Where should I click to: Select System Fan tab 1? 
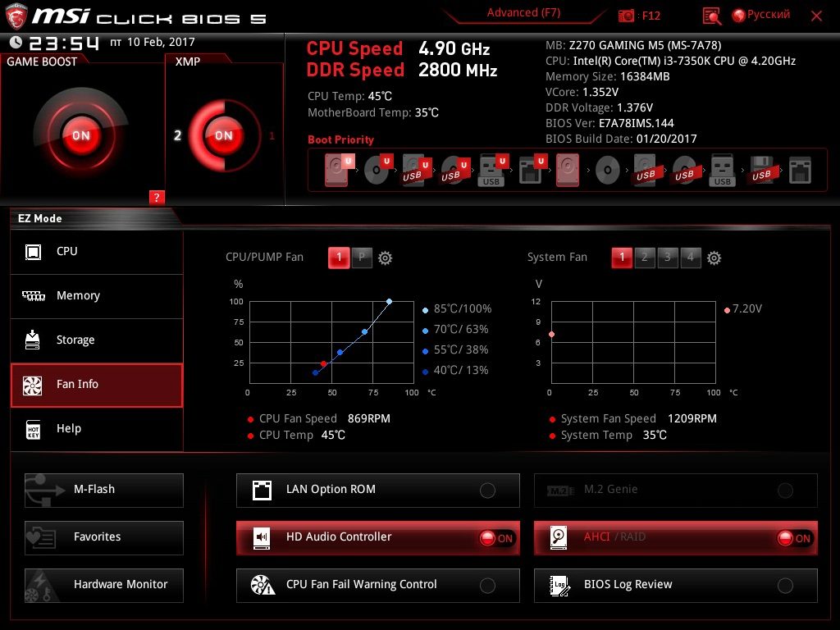coord(622,258)
